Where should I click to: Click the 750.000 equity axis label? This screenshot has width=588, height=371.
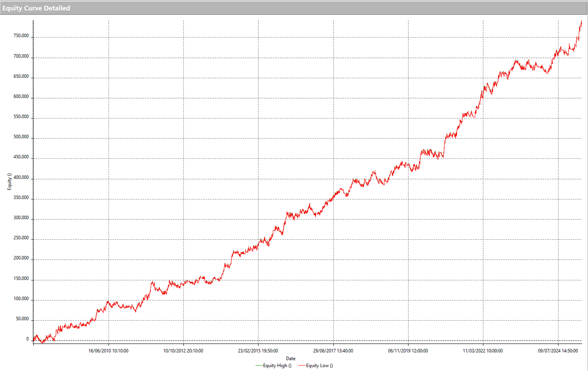click(21, 36)
